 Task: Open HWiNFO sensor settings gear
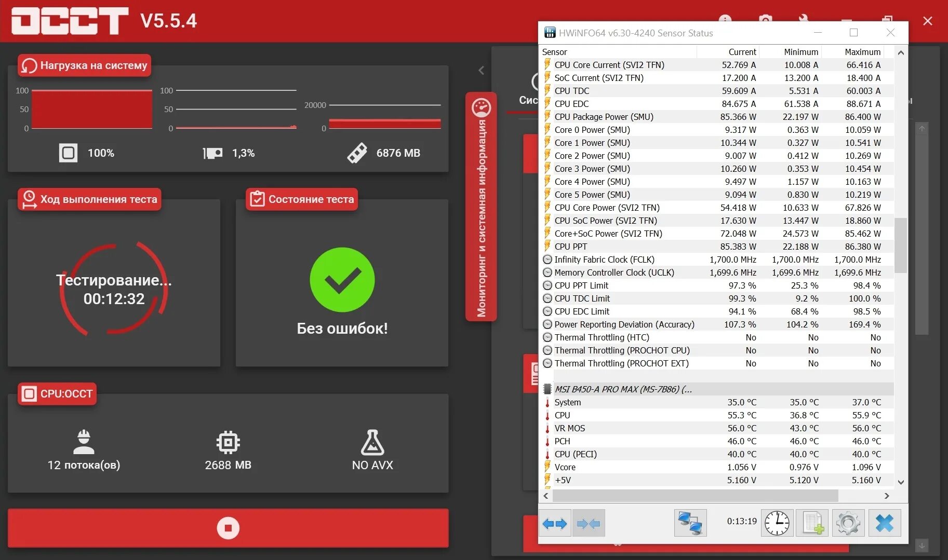tap(848, 523)
